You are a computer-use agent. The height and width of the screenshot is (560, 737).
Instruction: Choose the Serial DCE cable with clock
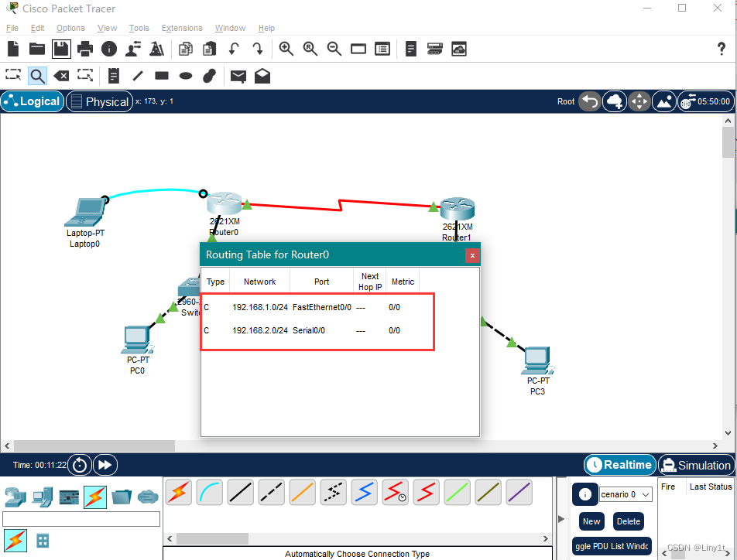(396, 492)
